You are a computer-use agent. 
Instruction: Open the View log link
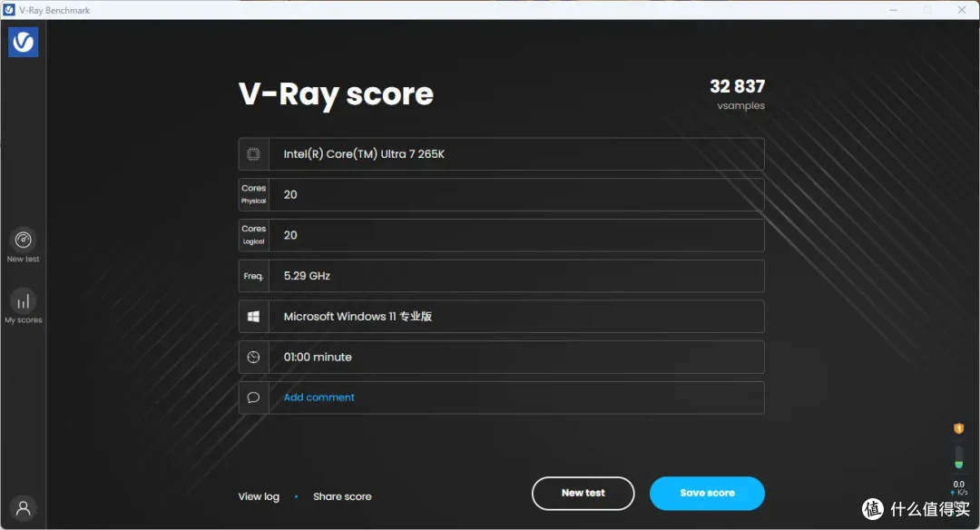click(x=259, y=496)
